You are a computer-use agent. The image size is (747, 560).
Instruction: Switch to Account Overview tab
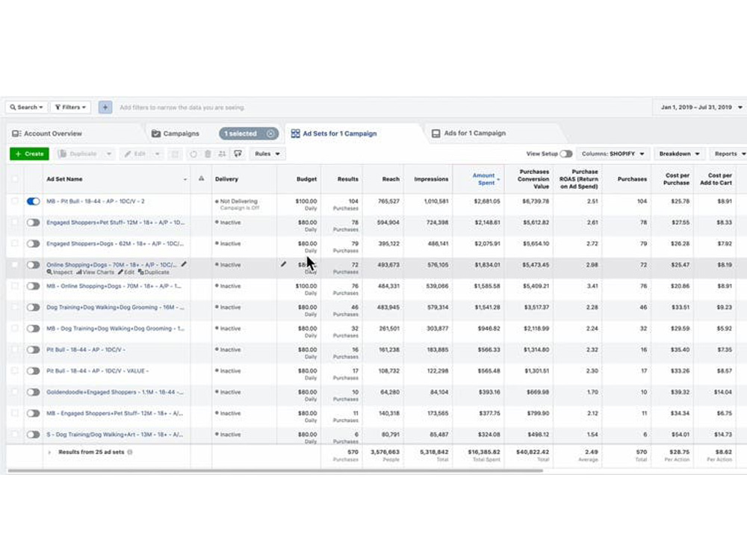tap(47, 134)
